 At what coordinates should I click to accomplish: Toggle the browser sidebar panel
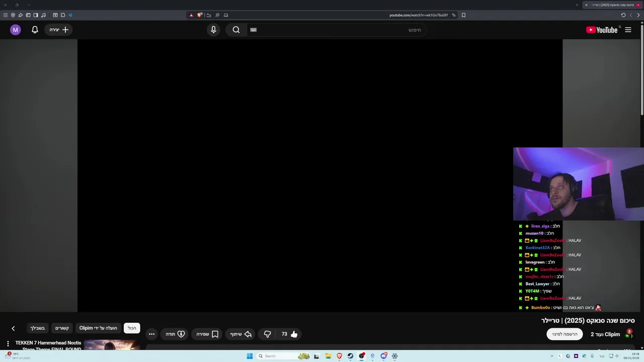[36, 15]
